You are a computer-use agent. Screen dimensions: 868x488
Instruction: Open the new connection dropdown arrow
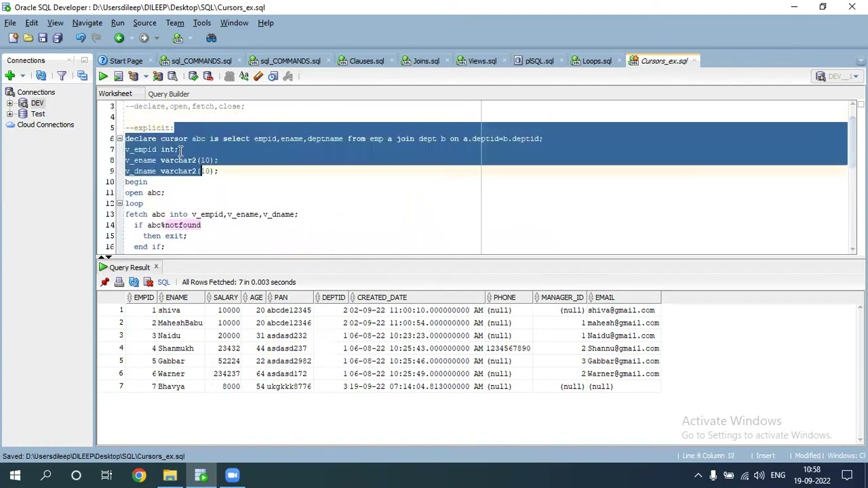[22, 76]
